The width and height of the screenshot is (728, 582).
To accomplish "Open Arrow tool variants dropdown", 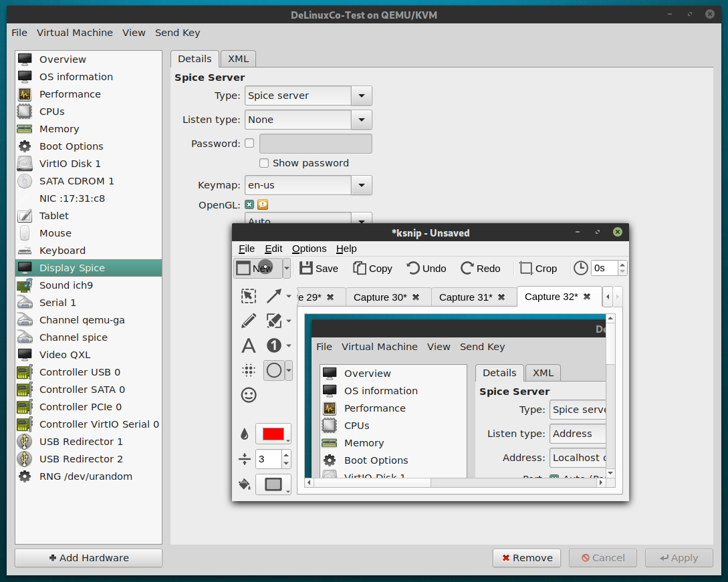I will click(289, 295).
